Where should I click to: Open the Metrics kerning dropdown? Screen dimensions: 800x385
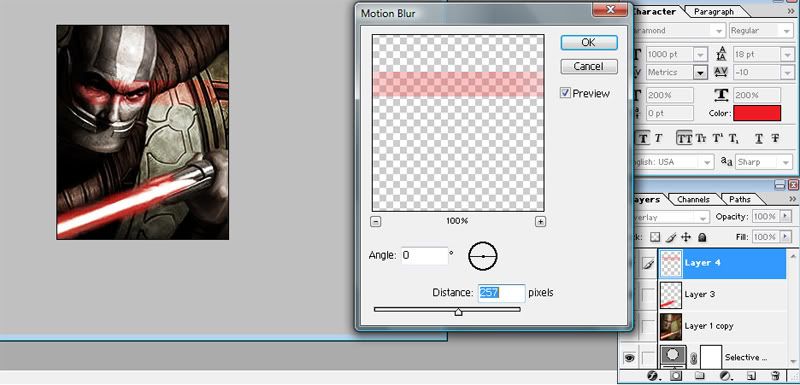tap(701, 72)
